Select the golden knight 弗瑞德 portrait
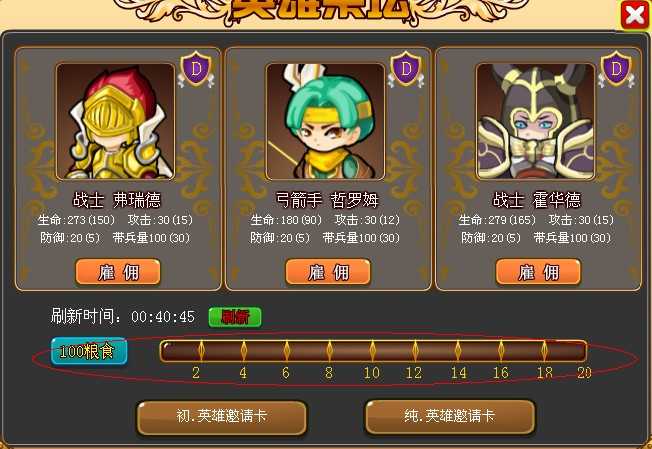Viewport: 652px width, 449px height. [x=115, y=121]
